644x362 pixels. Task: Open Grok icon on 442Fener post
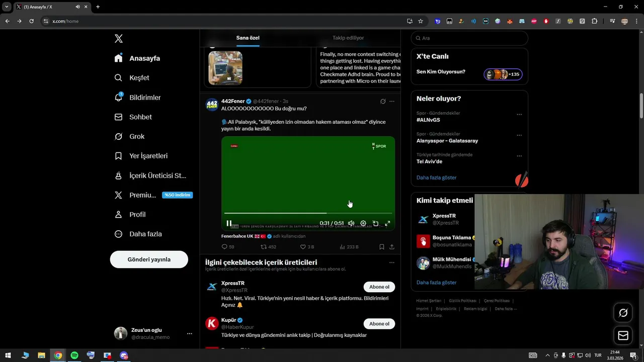click(x=383, y=101)
